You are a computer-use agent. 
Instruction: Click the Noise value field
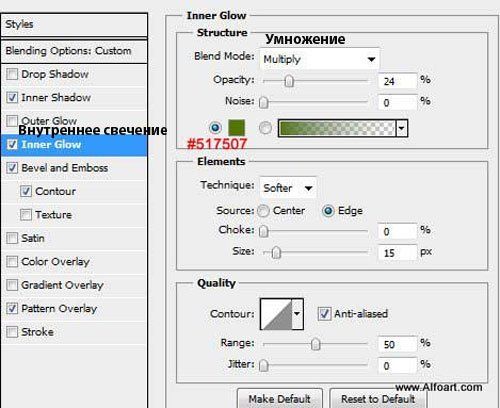tap(398, 102)
